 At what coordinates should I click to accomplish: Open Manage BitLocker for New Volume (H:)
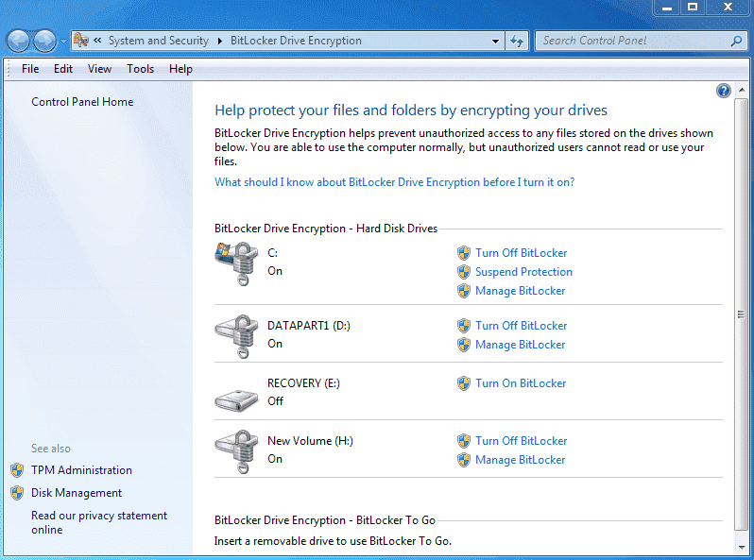(521, 460)
